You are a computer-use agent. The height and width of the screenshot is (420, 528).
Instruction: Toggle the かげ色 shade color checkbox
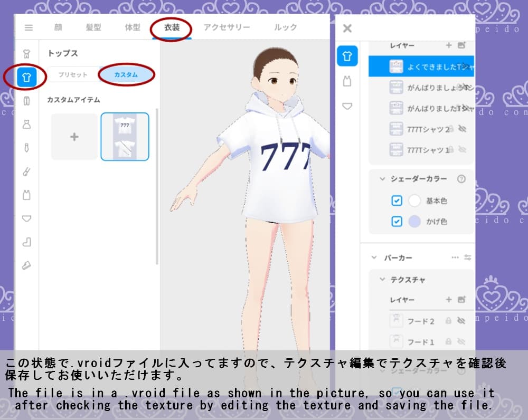(397, 221)
